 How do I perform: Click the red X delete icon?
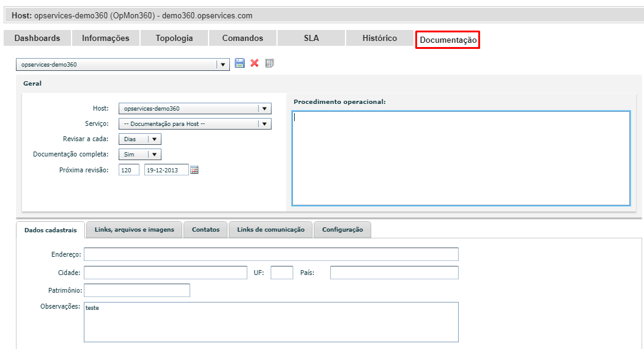(254, 63)
